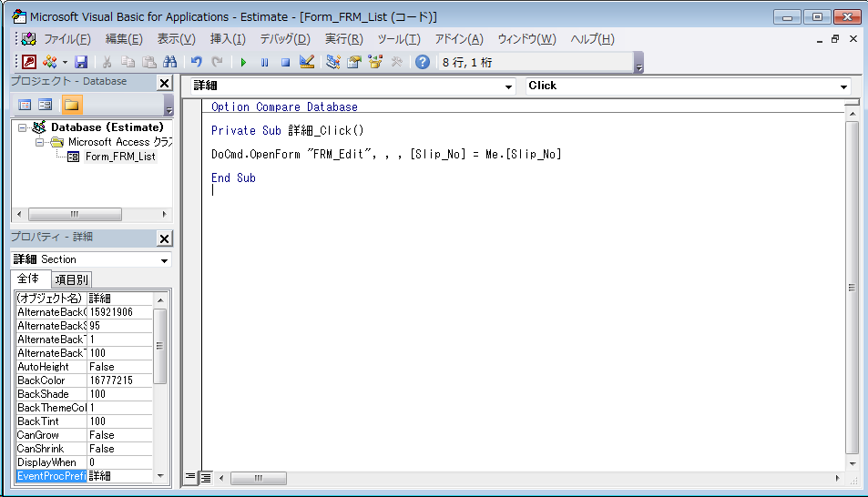The width and height of the screenshot is (868, 497).
Task: Click the Insert Module toolbar icon
Action: (x=50, y=62)
